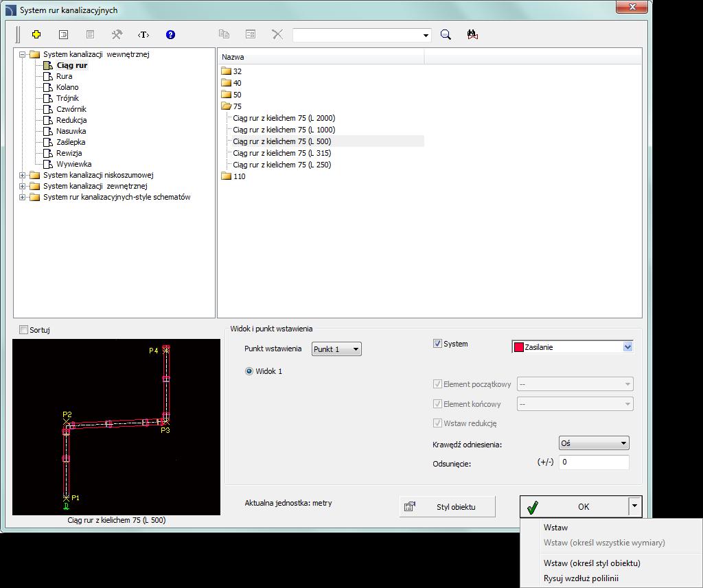Select Czwórnik item in the tree
This screenshot has width=703, height=588.
tap(71, 109)
